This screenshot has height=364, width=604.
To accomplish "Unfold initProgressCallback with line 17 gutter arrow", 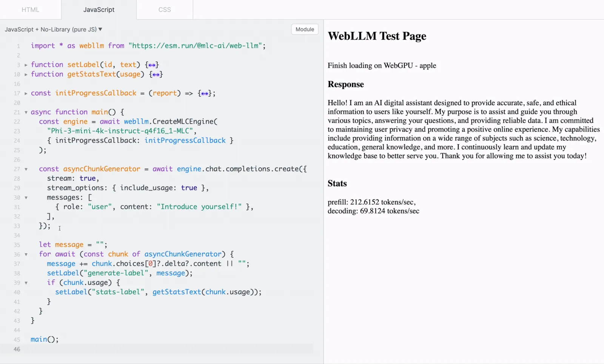I will point(26,93).
